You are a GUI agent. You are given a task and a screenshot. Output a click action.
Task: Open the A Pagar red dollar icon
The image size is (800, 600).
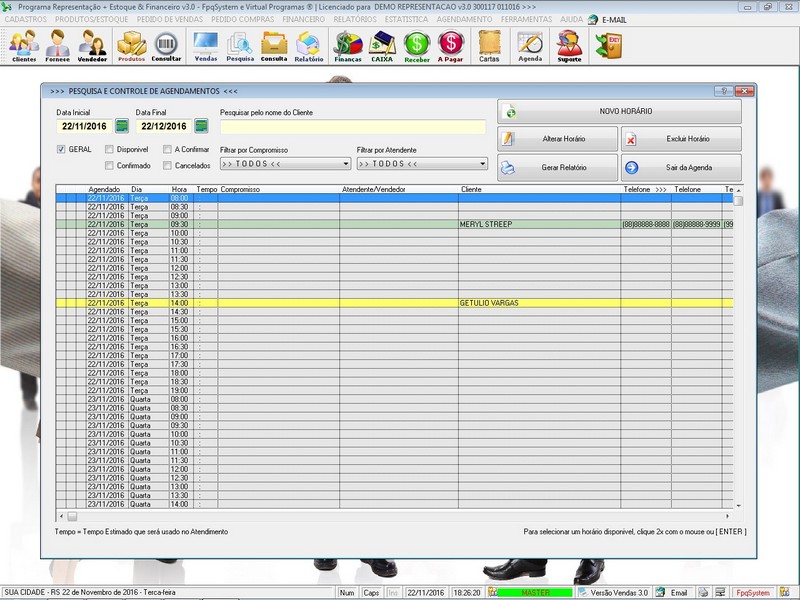click(x=451, y=46)
